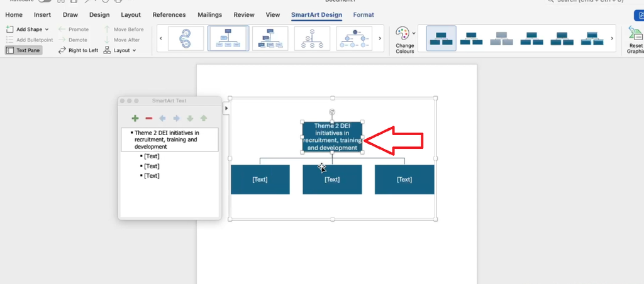Open the Home tab
The image size is (644, 284).
14,15
